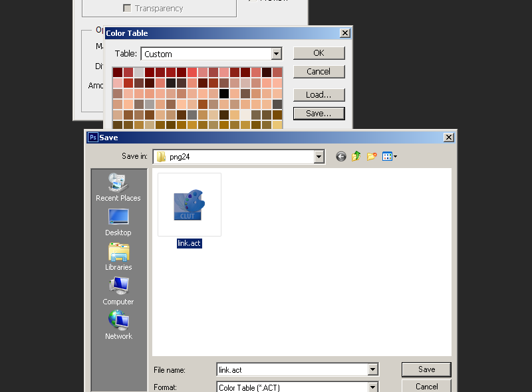Screen dimensions: 532x392
Task: Expand the Table dropdown in Color Table
Action: tap(277, 54)
